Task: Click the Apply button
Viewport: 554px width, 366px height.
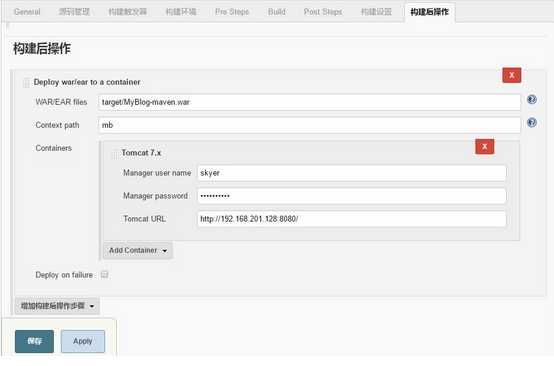Action: (x=83, y=341)
